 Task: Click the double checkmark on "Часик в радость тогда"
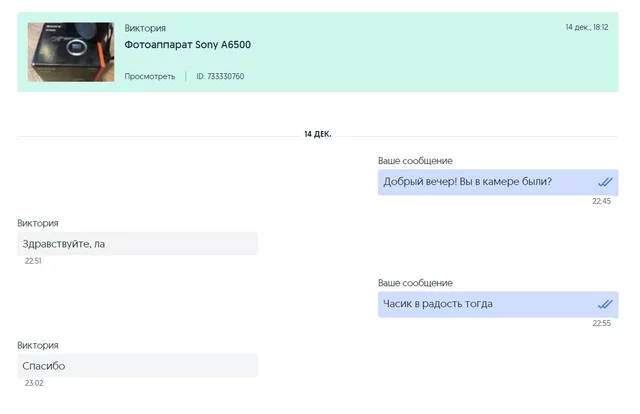(x=604, y=304)
